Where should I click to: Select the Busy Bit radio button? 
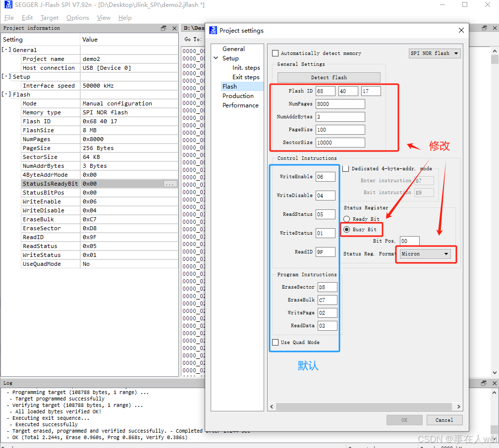(346, 229)
